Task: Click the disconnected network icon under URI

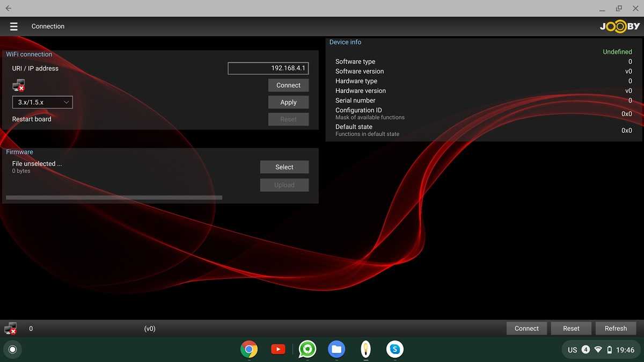Action: [19, 85]
